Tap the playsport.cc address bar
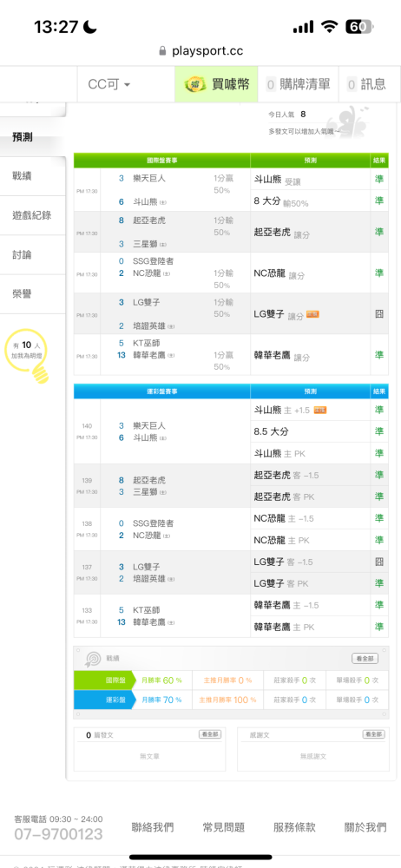Viewport: 401px width, 868px height. pos(200,51)
